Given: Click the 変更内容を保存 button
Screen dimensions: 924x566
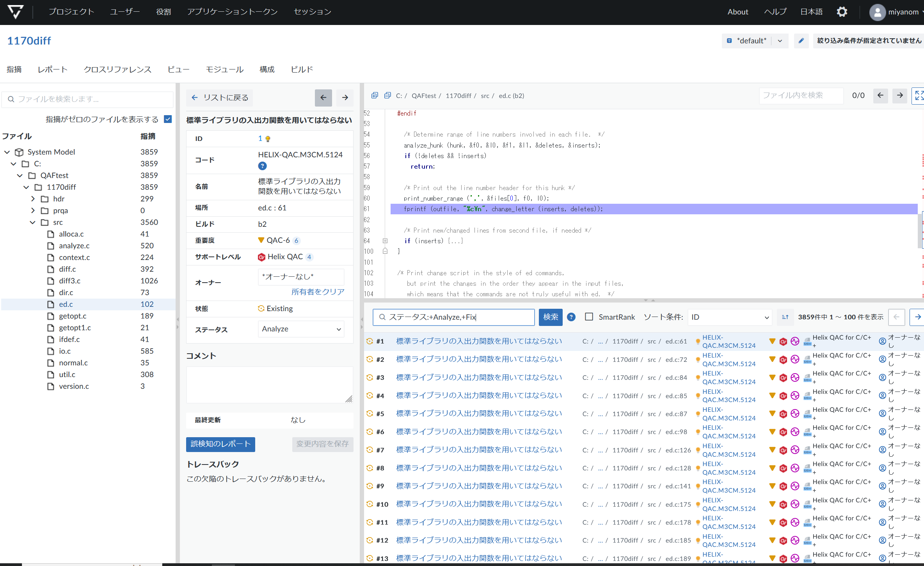Looking at the screenshot, I should click(323, 444).
